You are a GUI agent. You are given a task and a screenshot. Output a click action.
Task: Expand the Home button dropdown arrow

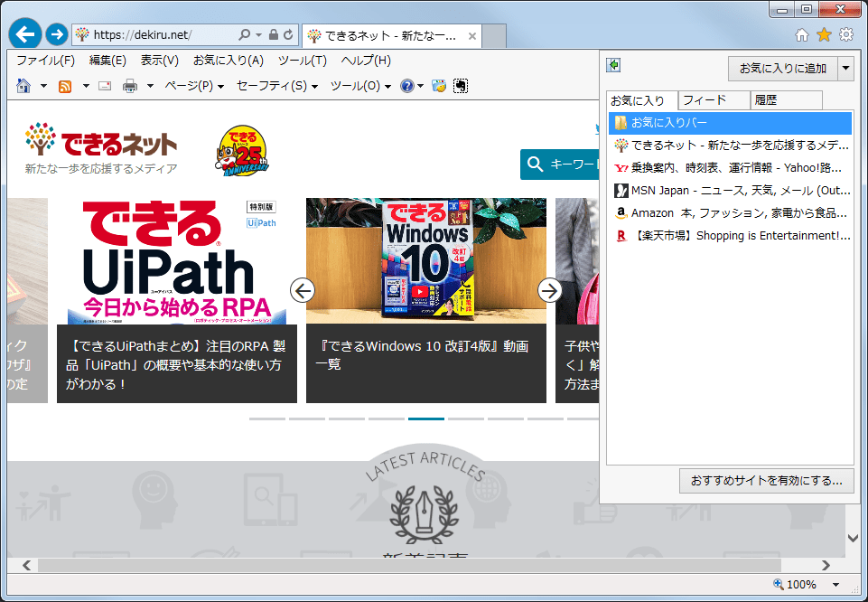(43, 87)
